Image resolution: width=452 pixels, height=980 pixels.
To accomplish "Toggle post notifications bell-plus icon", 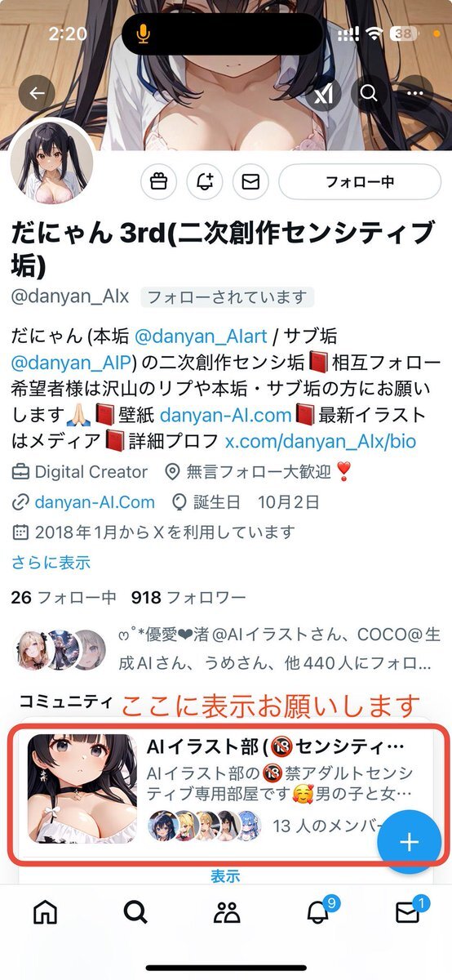I will tap(205, 182).
